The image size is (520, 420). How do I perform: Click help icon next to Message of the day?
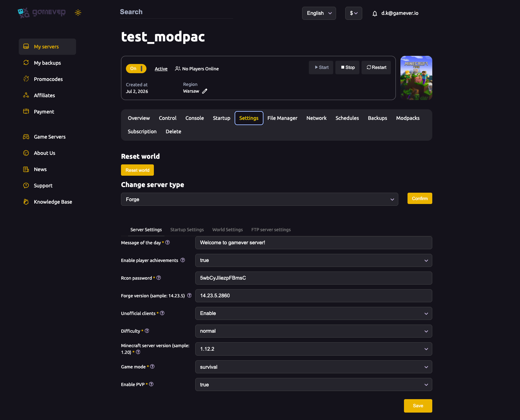[168, 243]
